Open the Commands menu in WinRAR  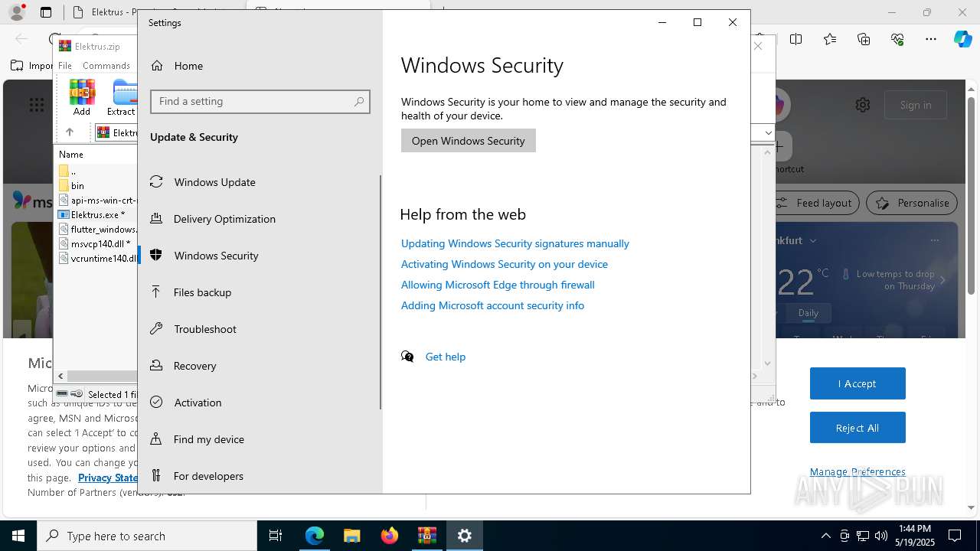[x=106, y=66]
